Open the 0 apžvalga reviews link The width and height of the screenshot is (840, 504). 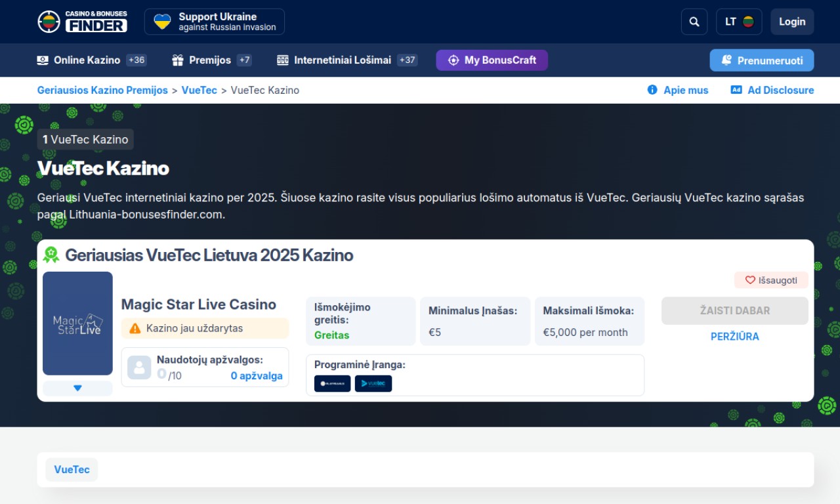(x=257, y=376)
